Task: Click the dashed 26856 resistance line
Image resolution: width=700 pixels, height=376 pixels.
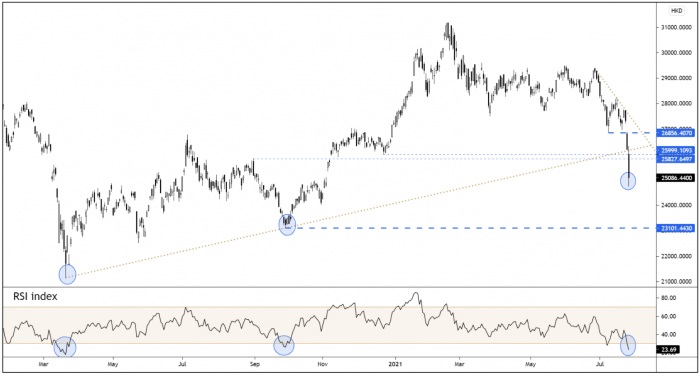Action: click(631, 133)
